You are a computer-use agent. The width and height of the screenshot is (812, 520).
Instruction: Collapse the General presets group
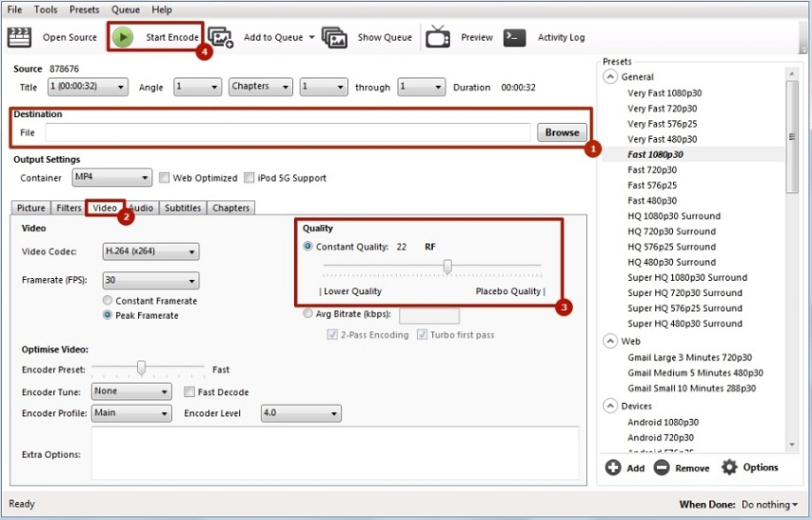(610, 77)
